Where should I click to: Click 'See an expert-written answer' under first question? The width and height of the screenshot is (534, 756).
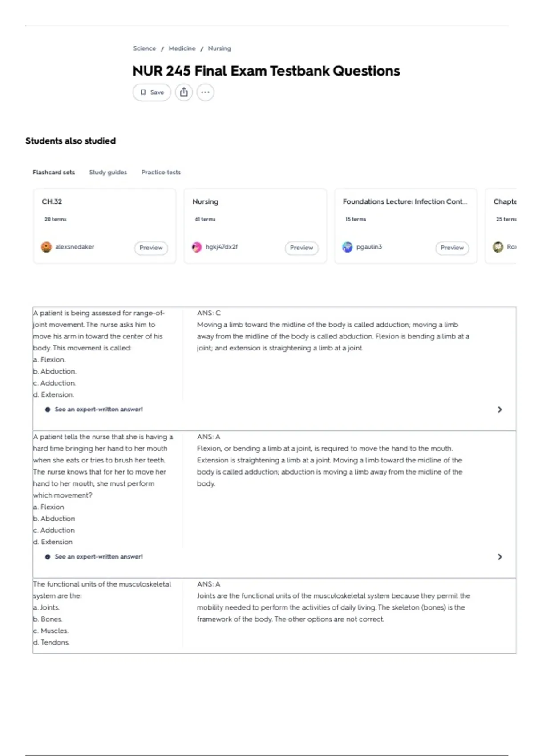(x=99, y=409)
